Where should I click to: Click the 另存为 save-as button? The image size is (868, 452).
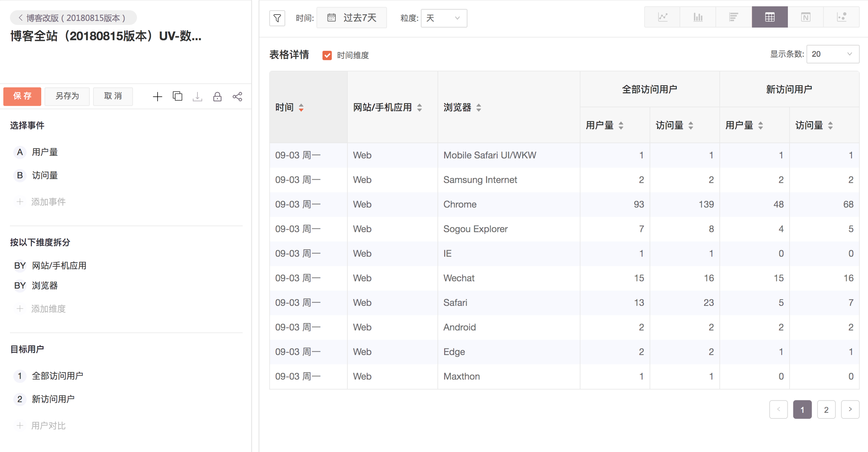point(67,96)
